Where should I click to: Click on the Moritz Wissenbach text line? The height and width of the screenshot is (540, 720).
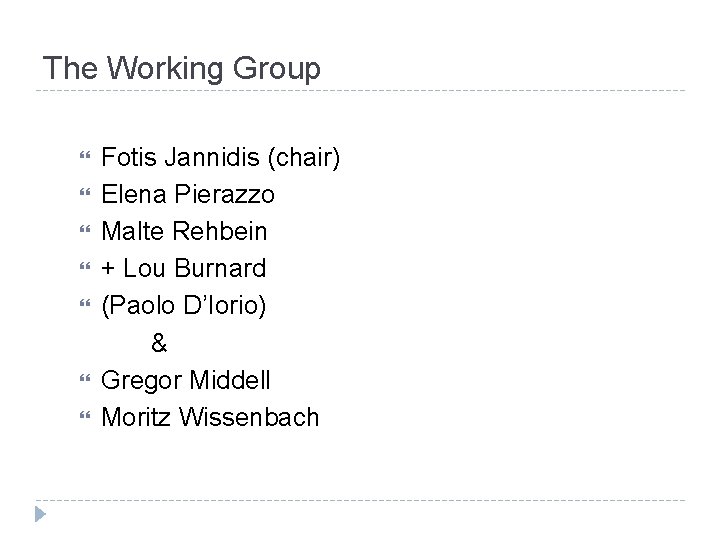tap(211, 417)
